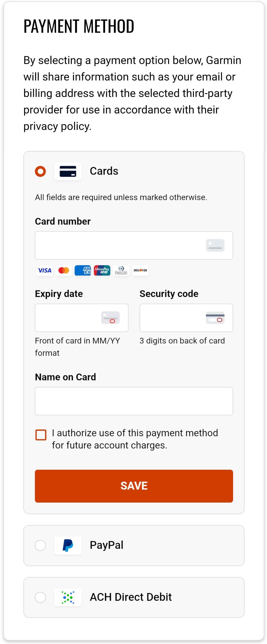Click the UnionPay logo icon
267x644 pixels.
(102, 271)
